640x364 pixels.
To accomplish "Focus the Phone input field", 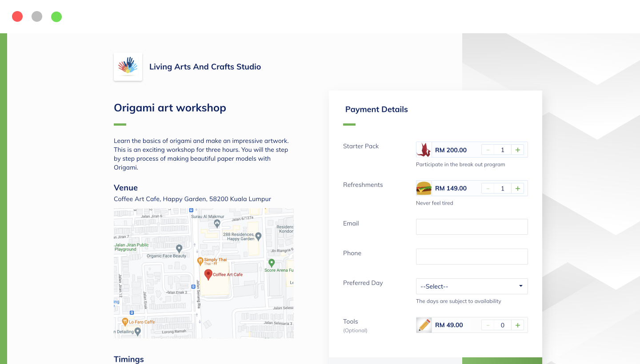I will tap(472, 257).
